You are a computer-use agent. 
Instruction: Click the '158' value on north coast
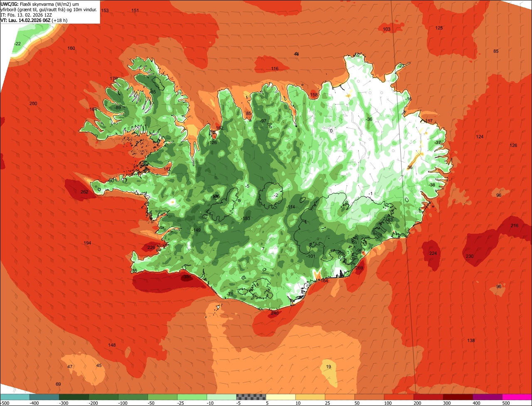314,95
